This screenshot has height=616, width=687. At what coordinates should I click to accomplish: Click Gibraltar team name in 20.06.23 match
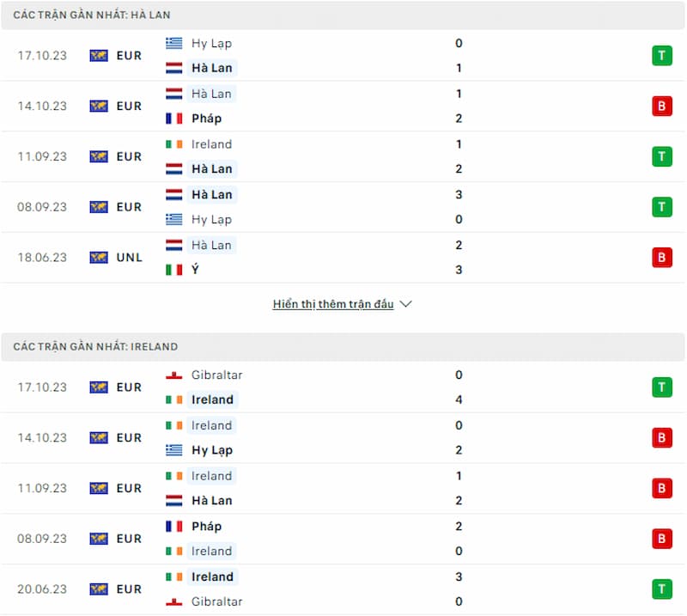[x=217, y=601]
